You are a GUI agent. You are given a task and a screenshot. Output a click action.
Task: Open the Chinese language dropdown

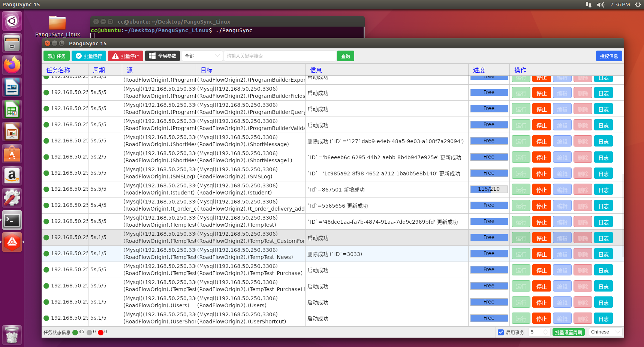605,332
